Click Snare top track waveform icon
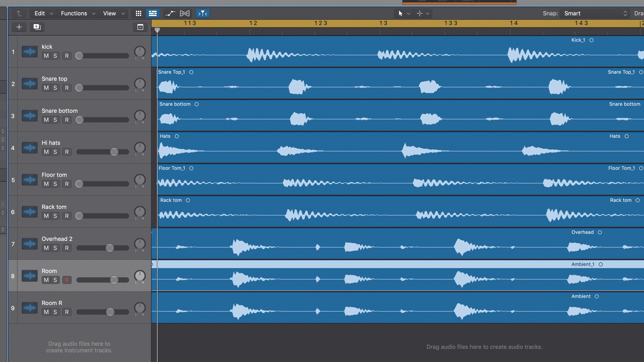The width and height of the screenshot is (644, 362). tap(29, 84)
